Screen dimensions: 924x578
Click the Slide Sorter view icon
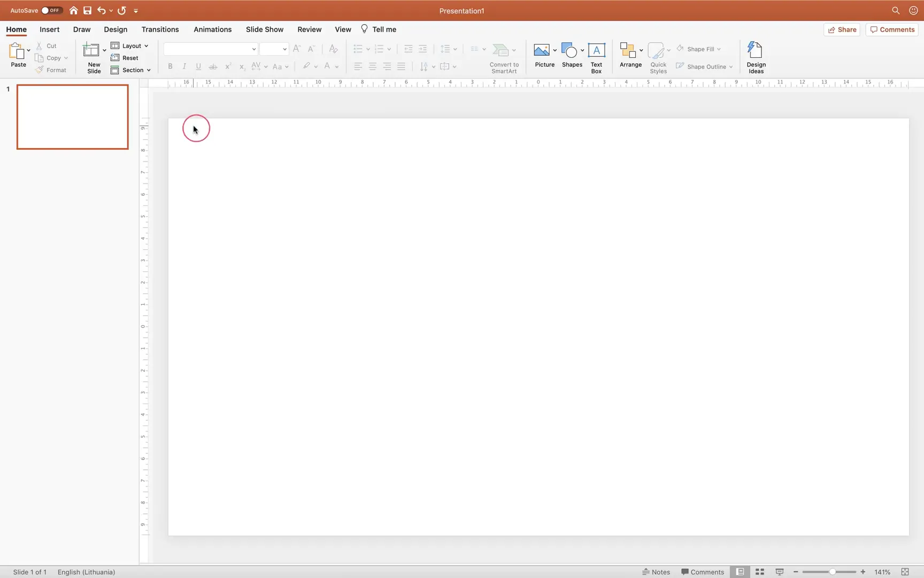[x=759, y=572]
